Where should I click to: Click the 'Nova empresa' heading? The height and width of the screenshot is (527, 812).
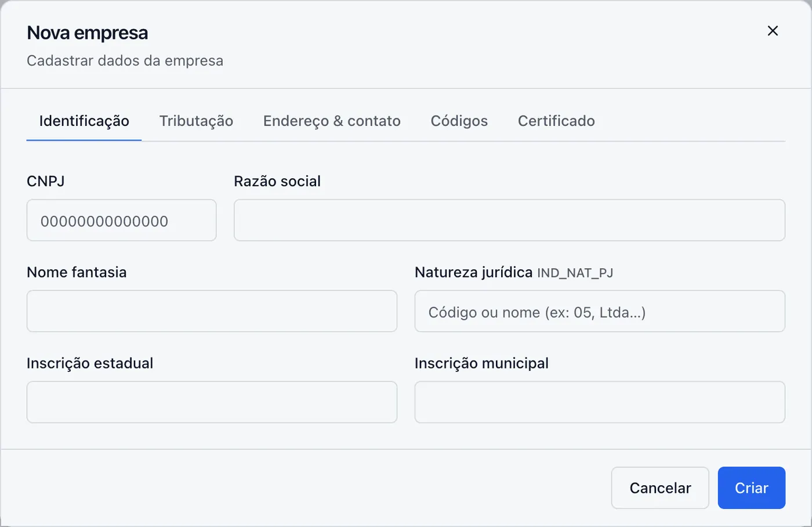click(x=88, y=33)
